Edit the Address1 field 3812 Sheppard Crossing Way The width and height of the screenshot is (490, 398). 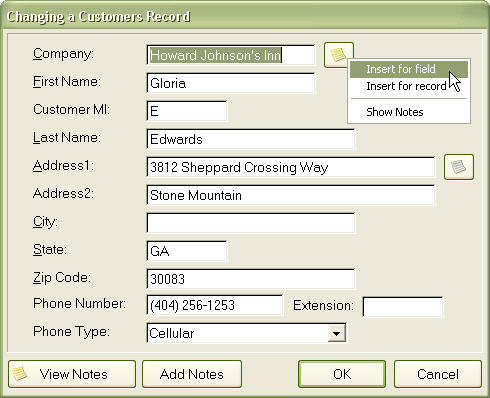click(291, 167)
